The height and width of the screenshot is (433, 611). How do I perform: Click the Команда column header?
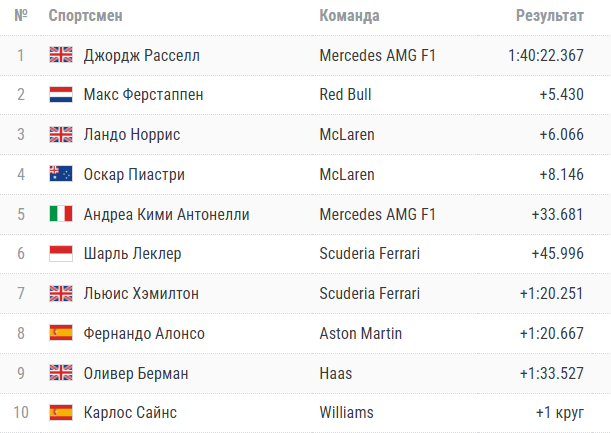click(349, 16)
